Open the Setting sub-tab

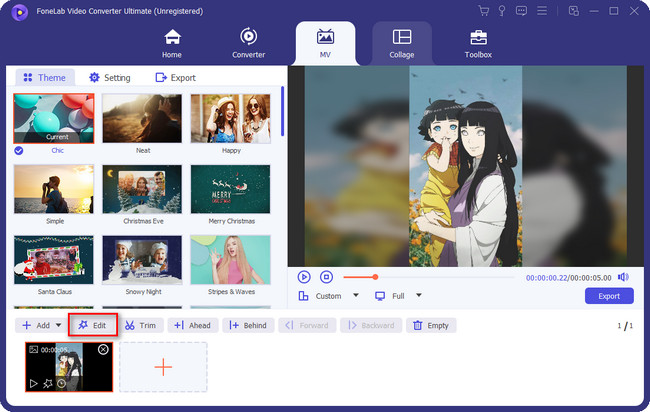coord(110,78)
